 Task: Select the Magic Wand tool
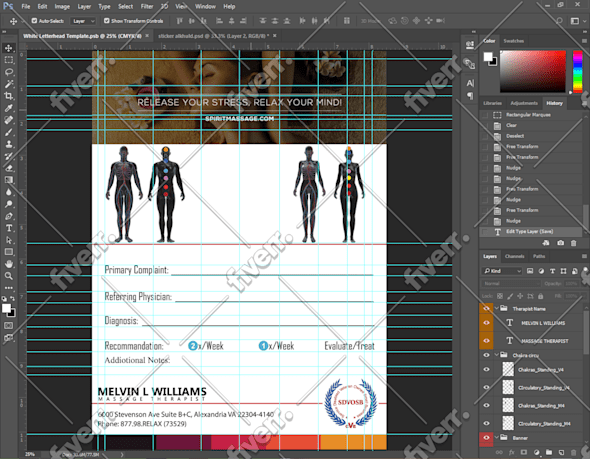(9, 84)
